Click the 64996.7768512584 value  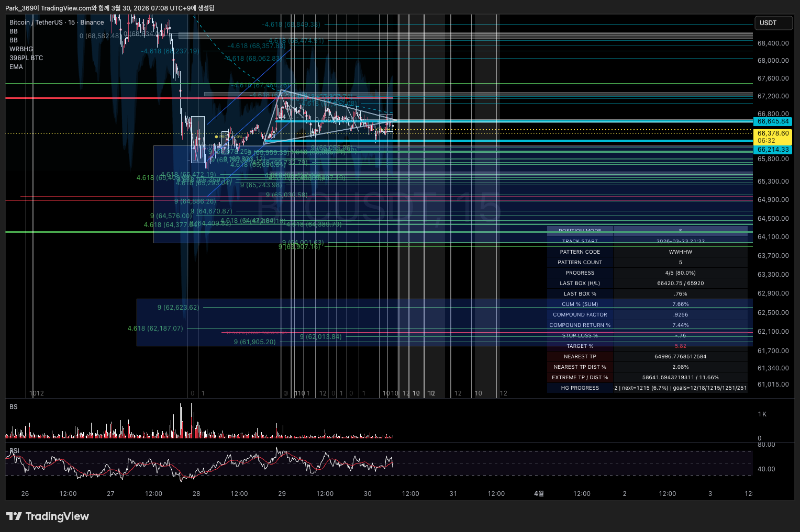681,357
